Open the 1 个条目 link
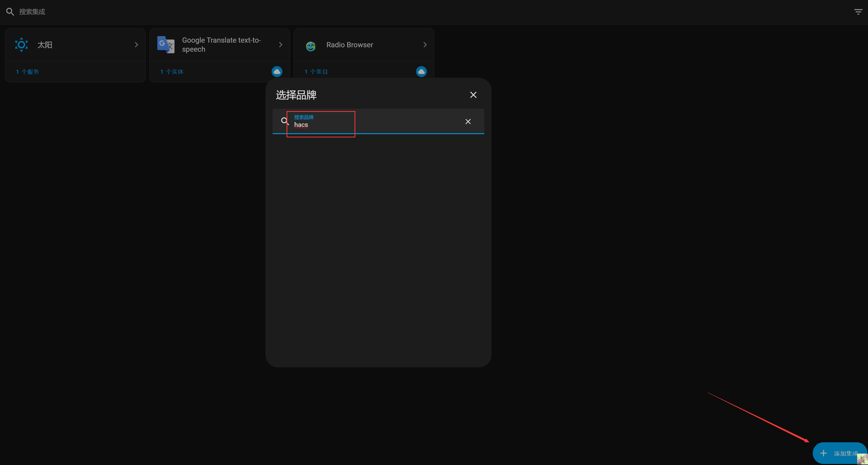This screenshot has width=868, height=465. click(x=316, y=72)
